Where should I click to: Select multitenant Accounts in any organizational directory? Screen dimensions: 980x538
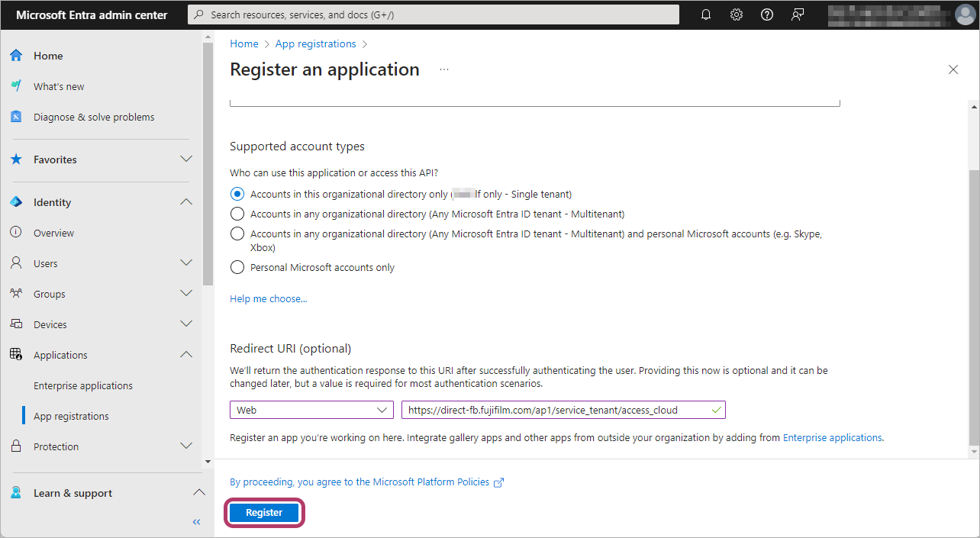(x=237, y=214)
